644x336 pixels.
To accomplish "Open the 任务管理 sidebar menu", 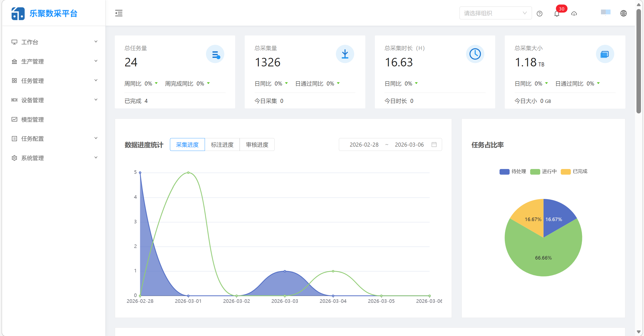I will point(32,81).
